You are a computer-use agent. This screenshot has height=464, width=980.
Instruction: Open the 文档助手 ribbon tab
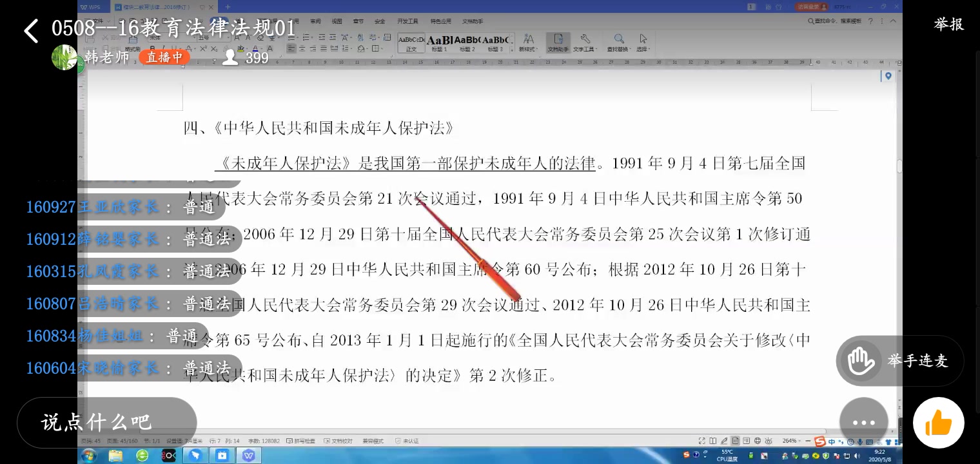[x=473, y=21]
